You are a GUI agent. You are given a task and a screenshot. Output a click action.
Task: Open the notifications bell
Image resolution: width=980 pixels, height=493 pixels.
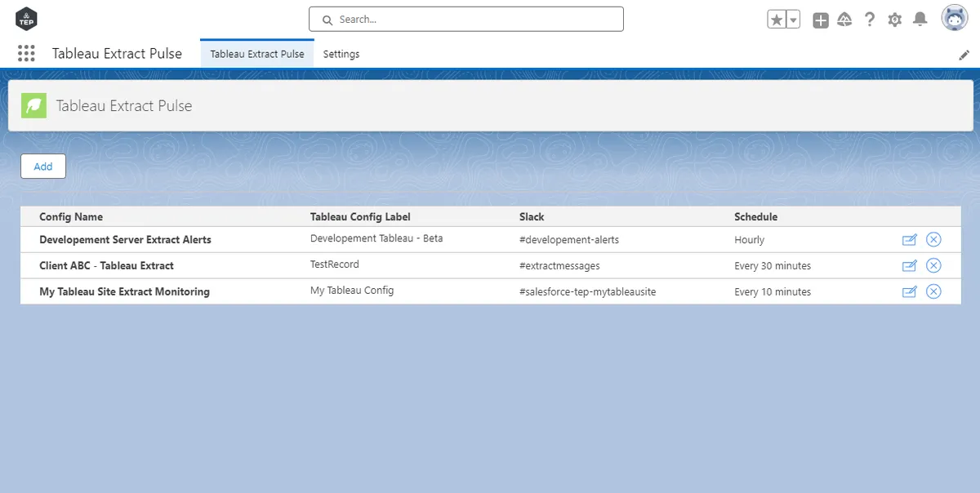920,20
